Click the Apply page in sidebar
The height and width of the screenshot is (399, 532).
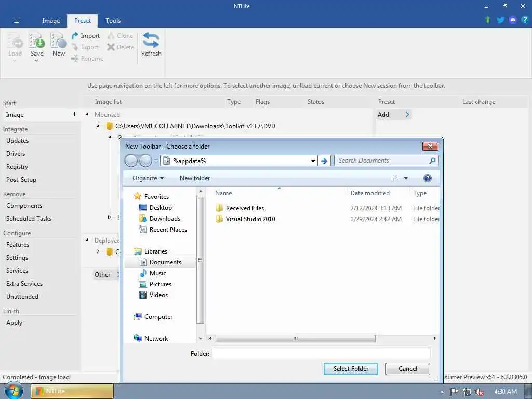click(14, 323)
